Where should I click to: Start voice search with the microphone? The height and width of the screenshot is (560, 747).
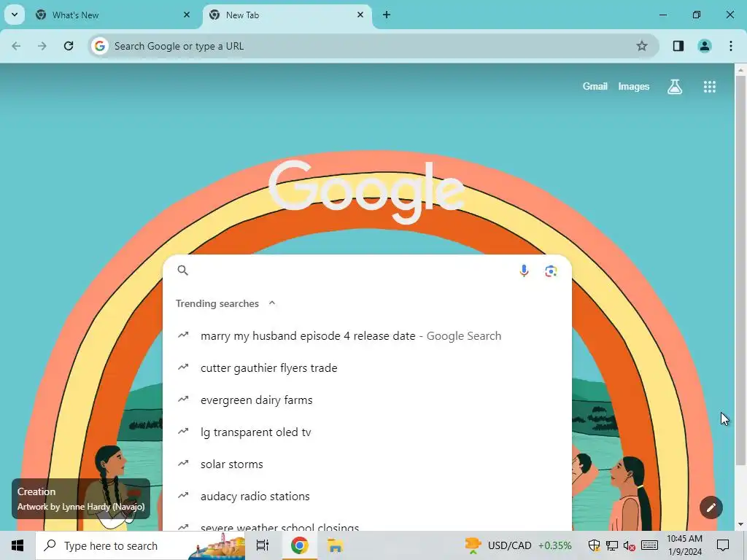(524, 271)
